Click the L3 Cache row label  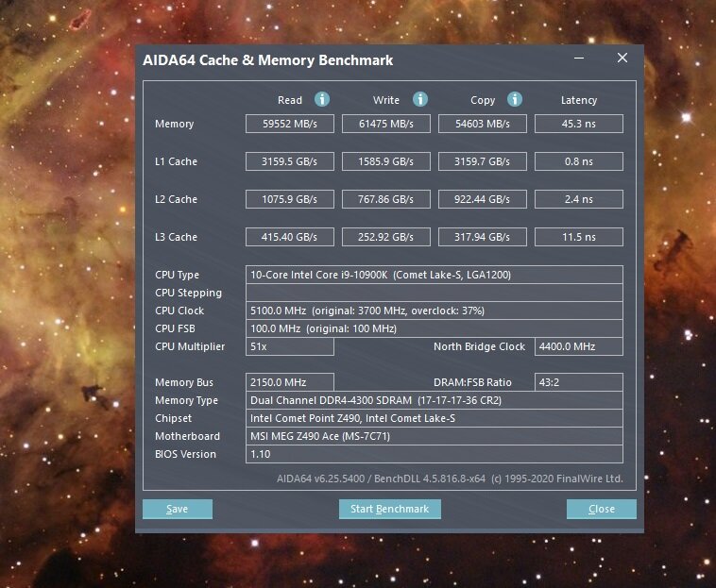(x=176, y=237)
